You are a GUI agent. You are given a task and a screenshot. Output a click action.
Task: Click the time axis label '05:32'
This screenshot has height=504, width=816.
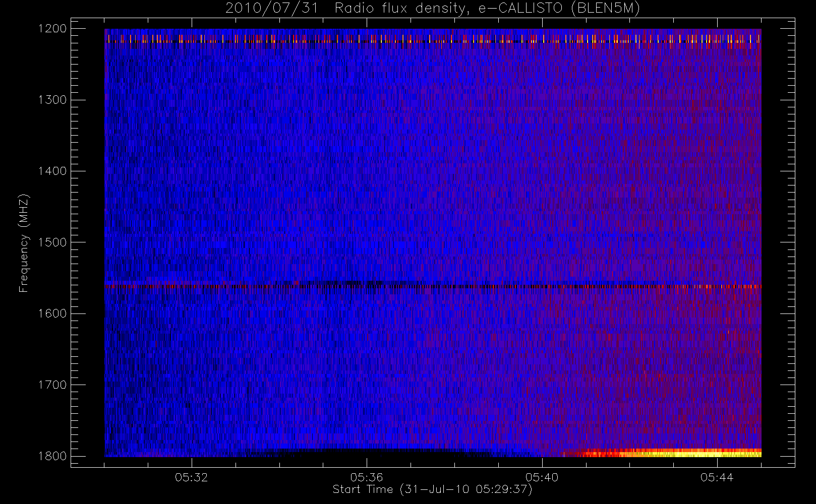click(192, 477)
